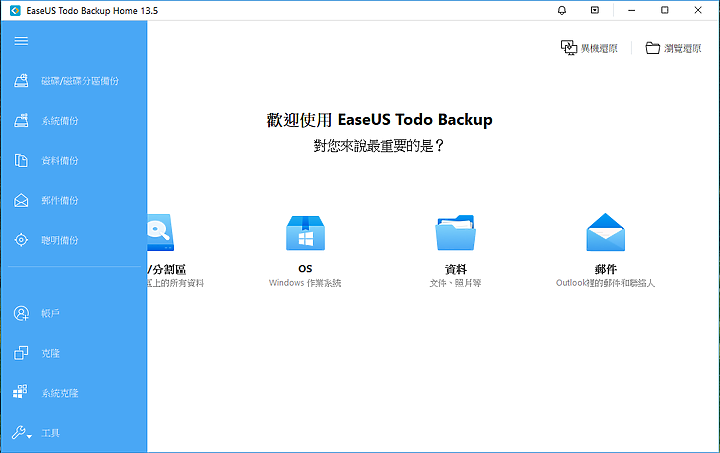Select 資料備份 in the sidebar
Screen dimensions: 720x453
coord(60,161)
